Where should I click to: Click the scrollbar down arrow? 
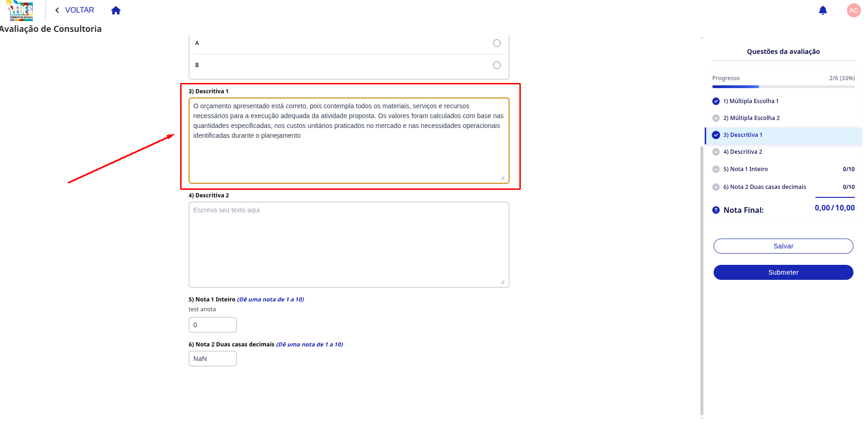(x=702, y=418)
